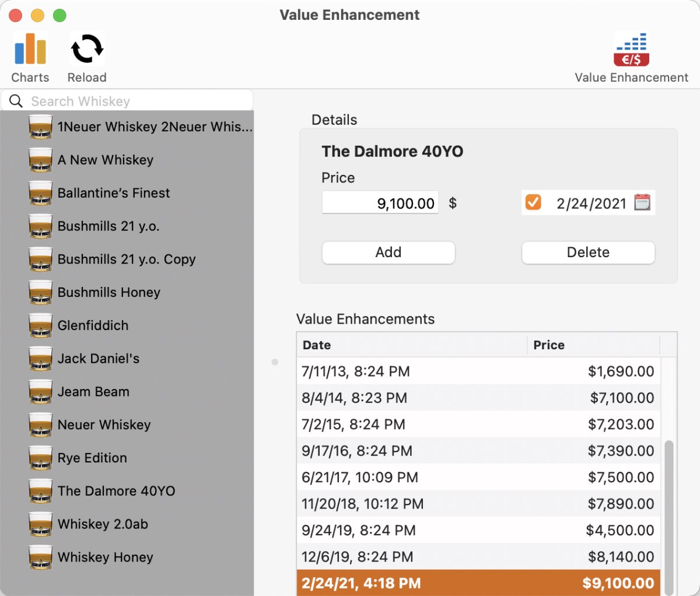
Task: Click glass icon beside Whiskey Honey
Action: coord(41,557)
